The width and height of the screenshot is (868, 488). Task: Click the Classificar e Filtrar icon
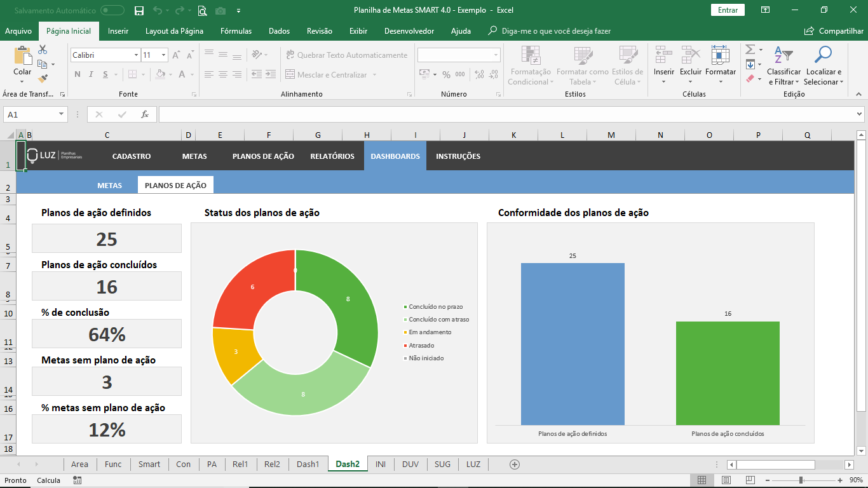point(783,56)
